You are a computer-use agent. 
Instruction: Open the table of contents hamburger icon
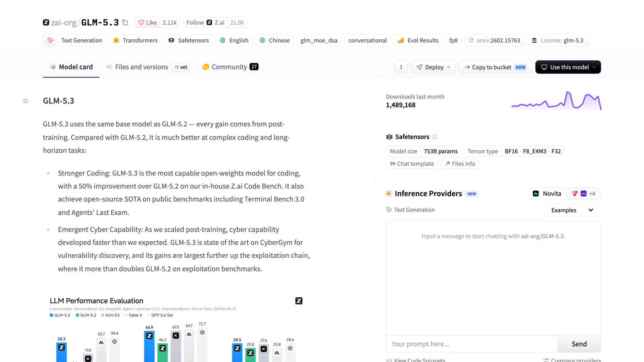click(x=25, y=101)
